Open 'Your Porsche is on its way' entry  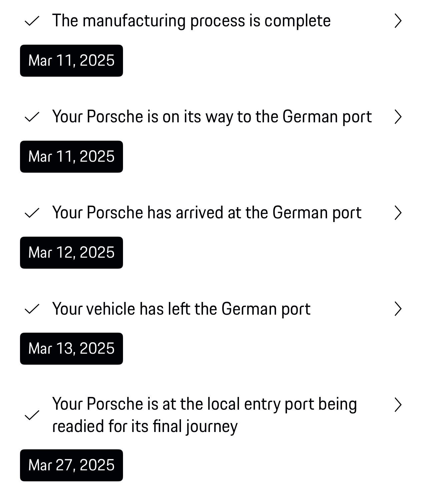(x=212, y=117)
